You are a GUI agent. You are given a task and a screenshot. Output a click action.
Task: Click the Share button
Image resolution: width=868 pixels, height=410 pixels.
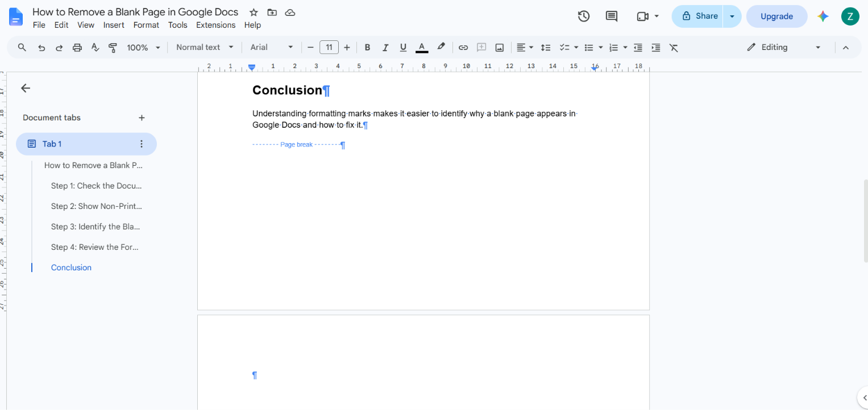[x=698, y=16]
